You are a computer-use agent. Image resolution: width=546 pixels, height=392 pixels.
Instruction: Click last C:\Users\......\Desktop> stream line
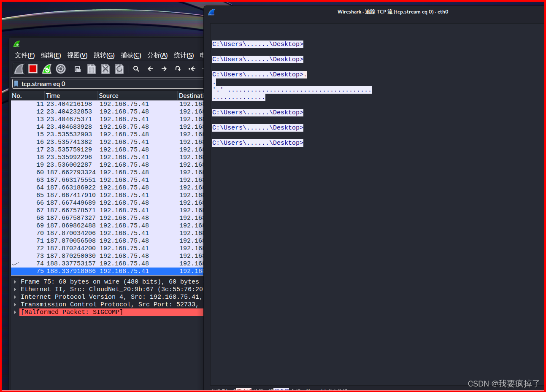(258, 143)
